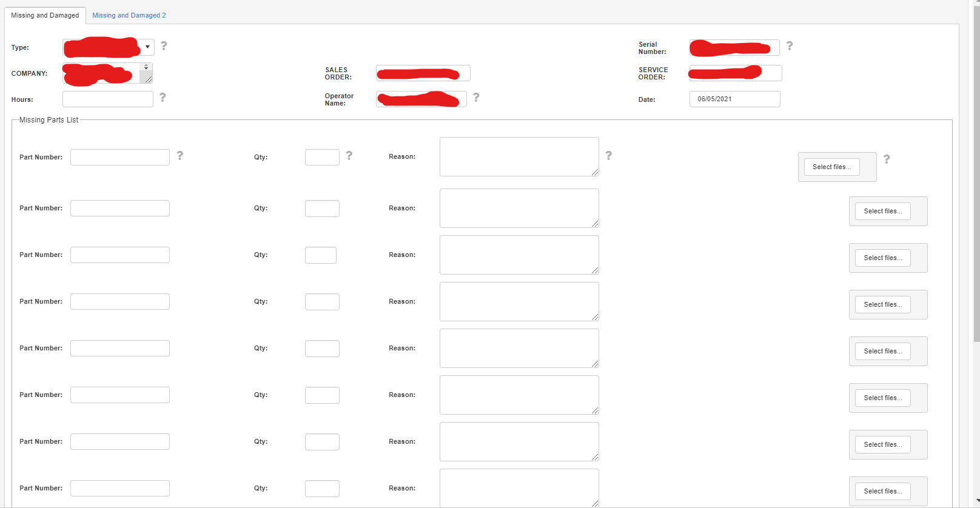Image resolution: width=980 pixels, height=508 pixels.
Task: Click Select files in the eighth row
Action: [x=883, y=491]
